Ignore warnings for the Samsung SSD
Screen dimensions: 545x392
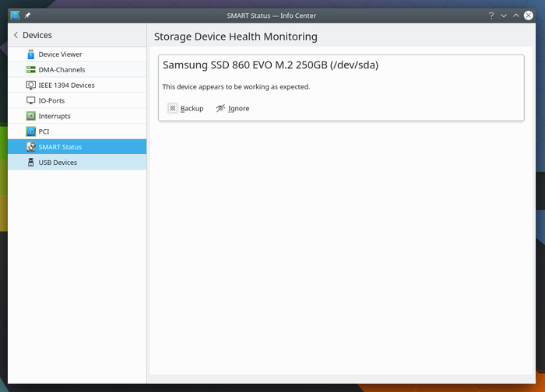pos(233,108)
